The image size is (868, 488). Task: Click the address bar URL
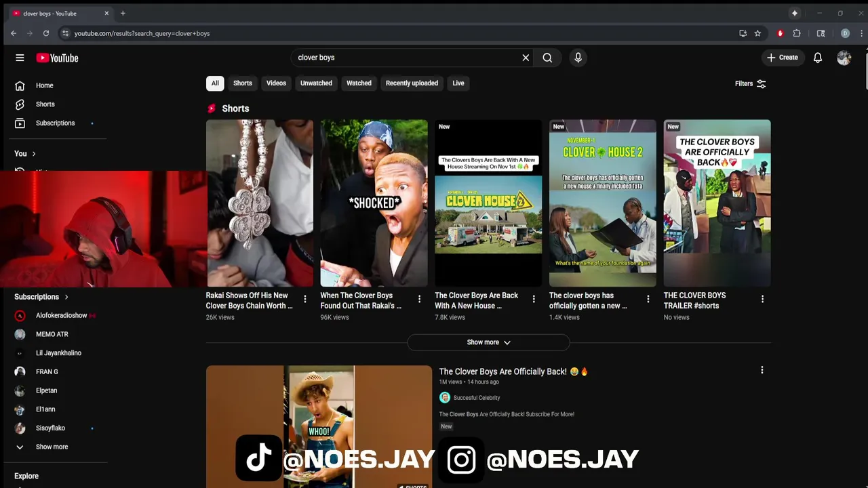[x=142, y=33]
